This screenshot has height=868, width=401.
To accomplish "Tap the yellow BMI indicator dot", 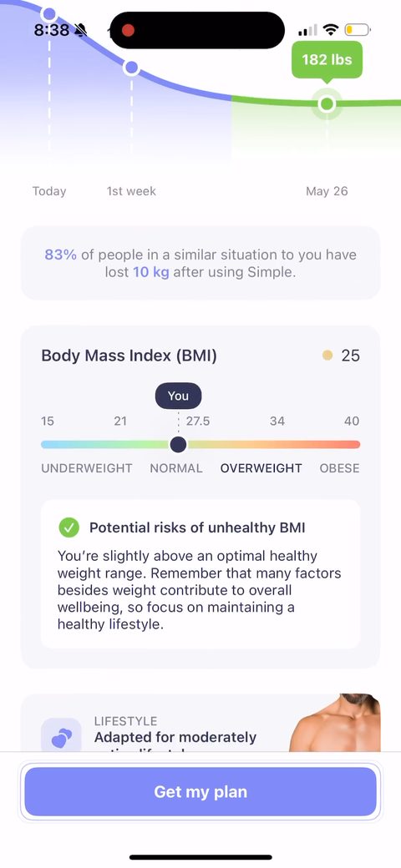I will click(327, 356).
